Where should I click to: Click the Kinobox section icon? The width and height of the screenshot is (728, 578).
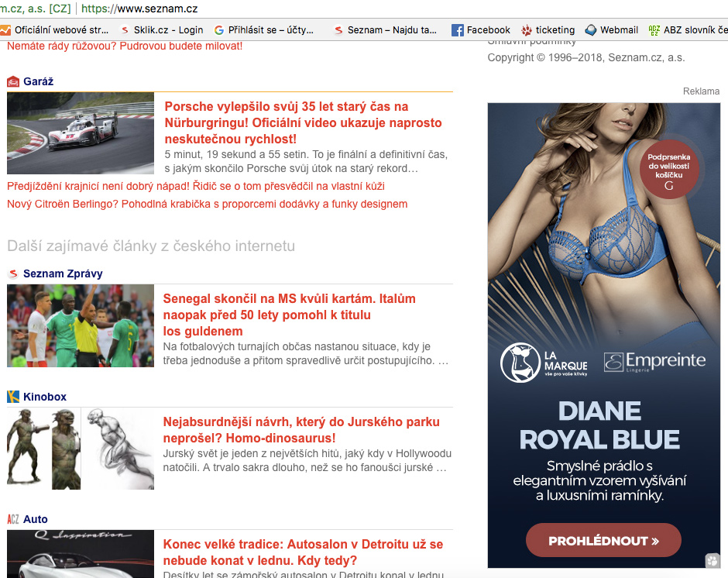pos(13,397)
